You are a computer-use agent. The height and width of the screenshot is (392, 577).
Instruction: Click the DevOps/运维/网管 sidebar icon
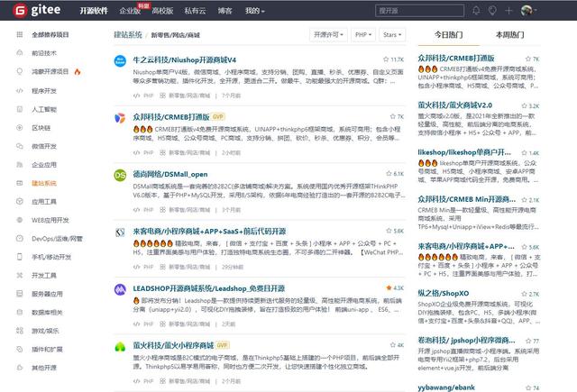tap(20, 238)
